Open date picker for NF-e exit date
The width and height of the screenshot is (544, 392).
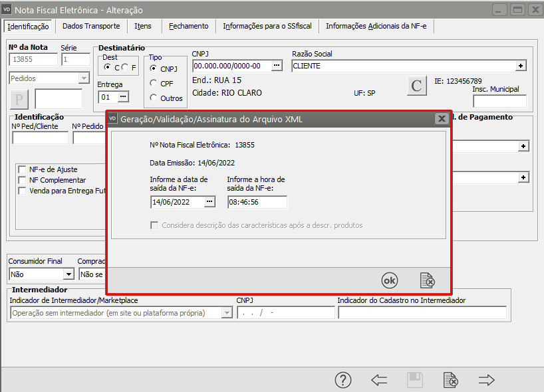pyautogui.click(x=209, y=202)
